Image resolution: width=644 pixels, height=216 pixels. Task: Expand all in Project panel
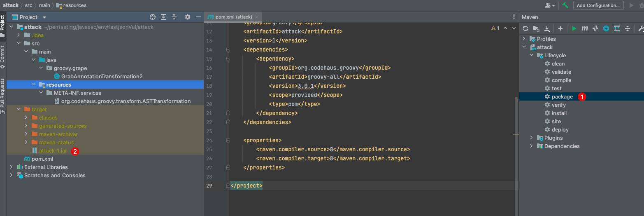point(163,17)
